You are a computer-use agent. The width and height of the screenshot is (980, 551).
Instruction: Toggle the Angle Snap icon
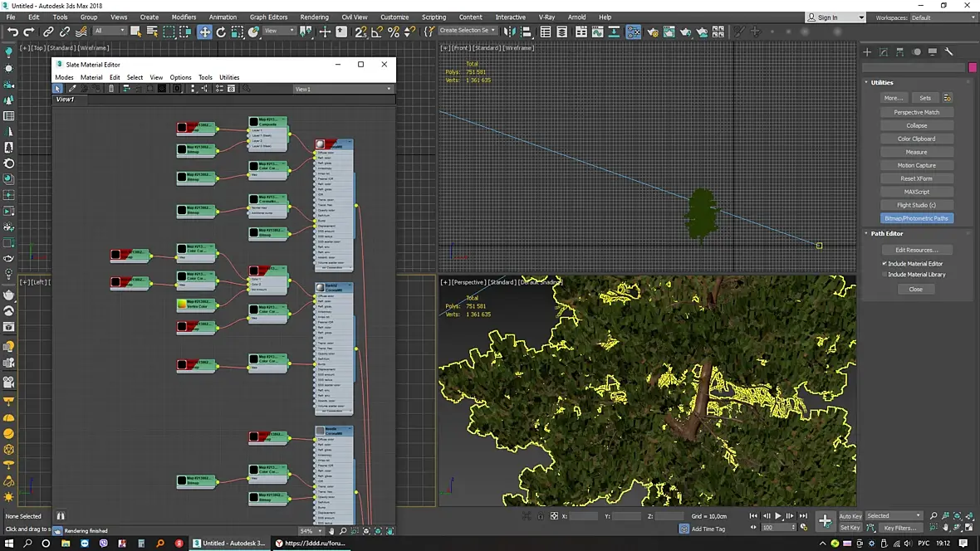(x=377, y=32)
